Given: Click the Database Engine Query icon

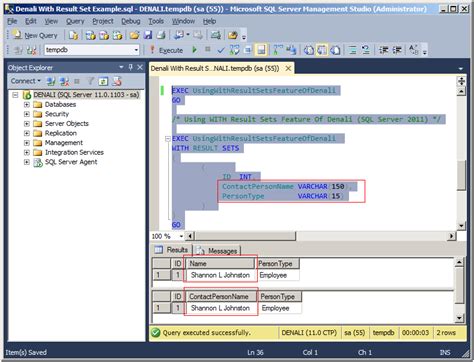Looking at the screenshot, I should click(73, 35).
